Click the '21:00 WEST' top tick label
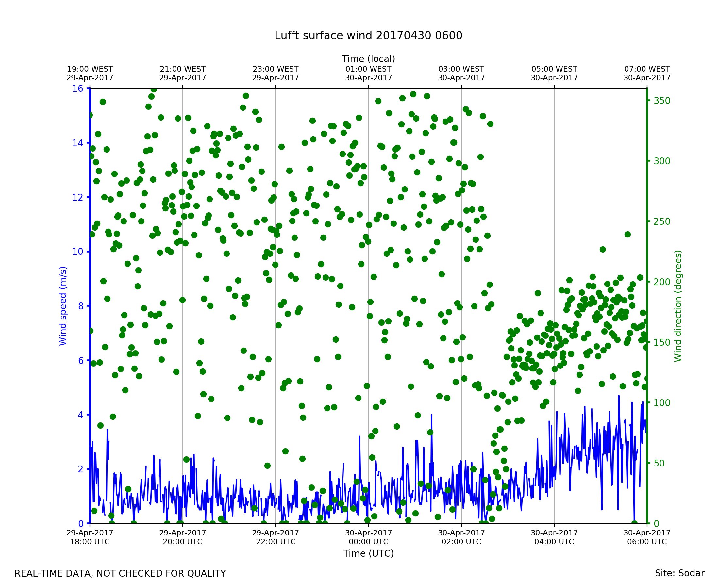Screen dimensions: 719x588 pyautogui.click(x=183, y=69)
